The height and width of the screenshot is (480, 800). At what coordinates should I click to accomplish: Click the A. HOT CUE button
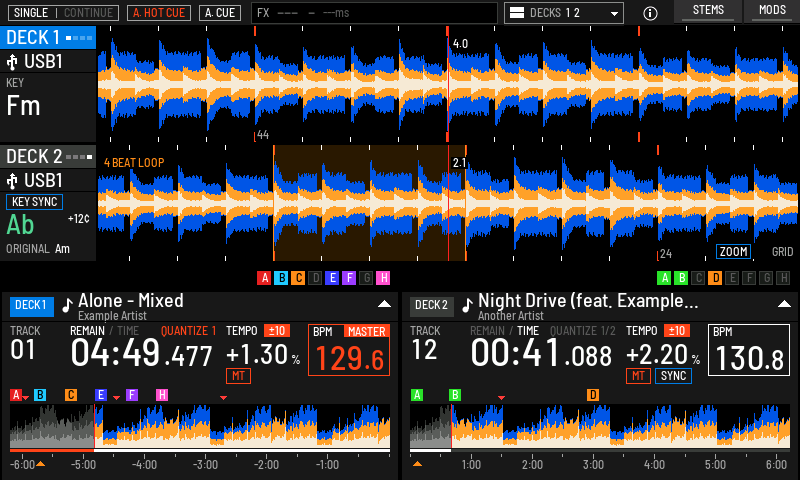click(x=159, y=13)
